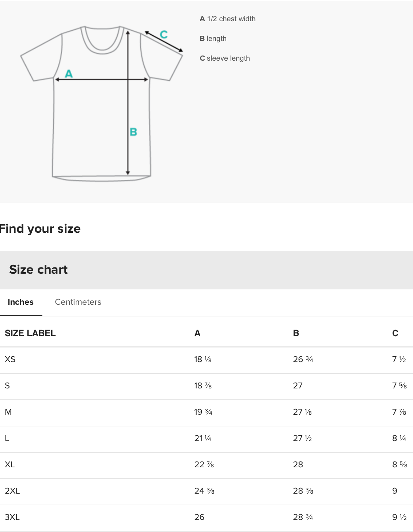The height and width of the screenshot is (532, 413).
Task: Click the 'B length' legend entry
Action: tap(213, 39)
